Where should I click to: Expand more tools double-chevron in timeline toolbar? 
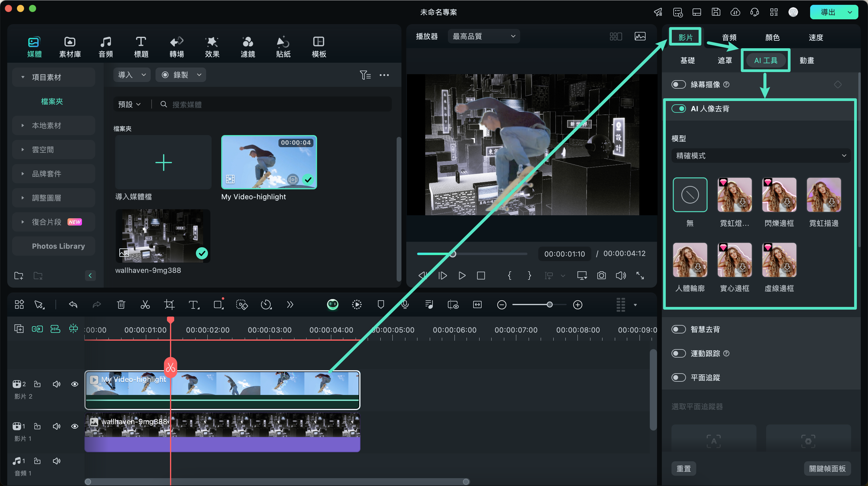[290, 305]
